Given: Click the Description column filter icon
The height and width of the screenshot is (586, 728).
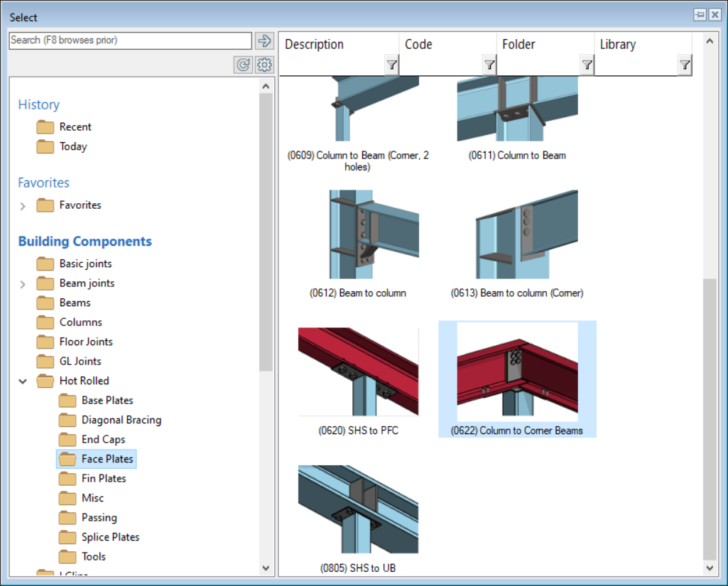Looking at the screenshot, I should click(391, 65).
